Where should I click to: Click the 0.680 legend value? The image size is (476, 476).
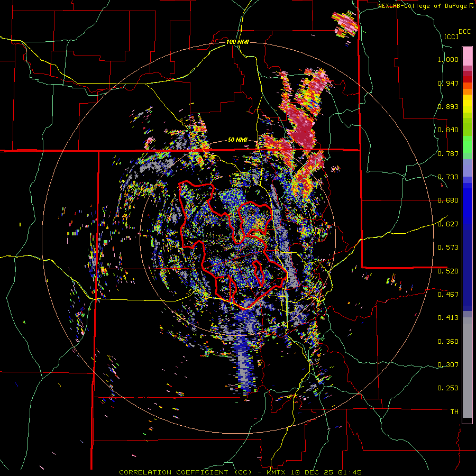click(448, 200)
